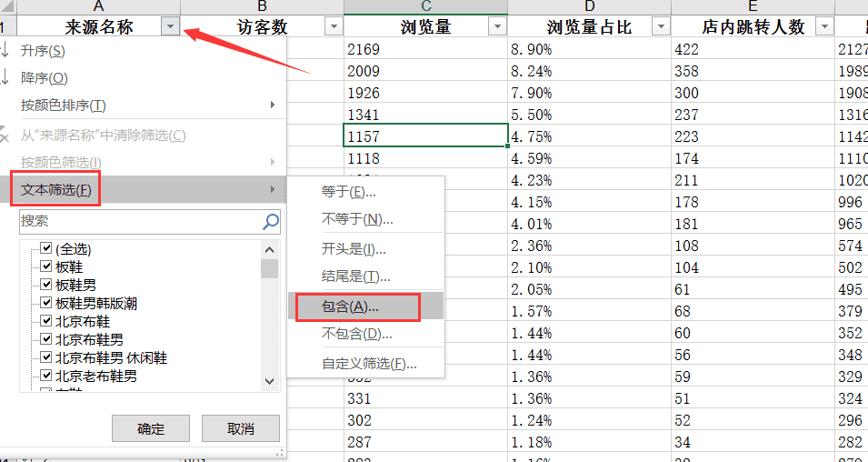868x462 pixels.
Task: Click cell with value 1341
Action: pos(425,115)
